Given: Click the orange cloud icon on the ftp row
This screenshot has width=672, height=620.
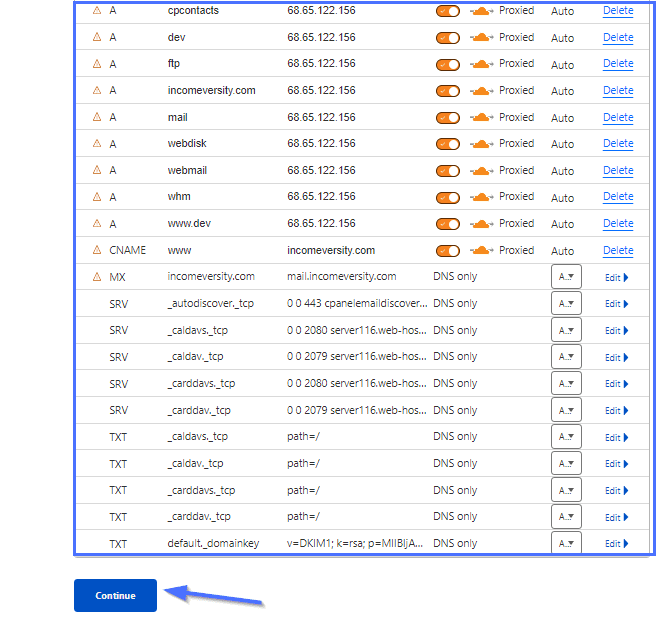Looking at the screenshot, I should 481,64.
